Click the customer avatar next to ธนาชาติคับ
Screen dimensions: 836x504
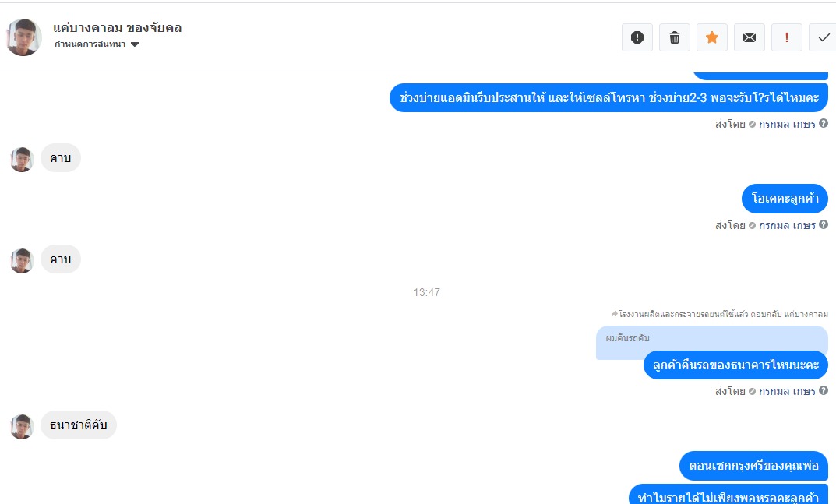pos(22,426)
